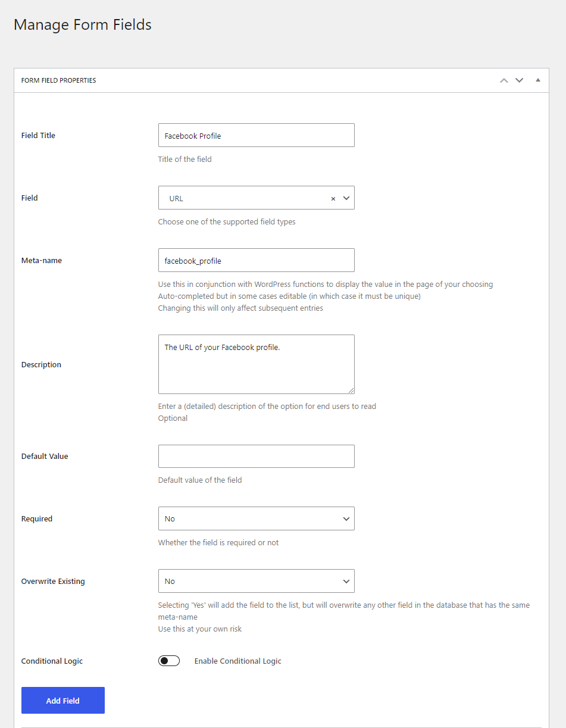The image size is (566, 728).
Task: Move the Form Field Properties panel up
Action: click(504, 80)
